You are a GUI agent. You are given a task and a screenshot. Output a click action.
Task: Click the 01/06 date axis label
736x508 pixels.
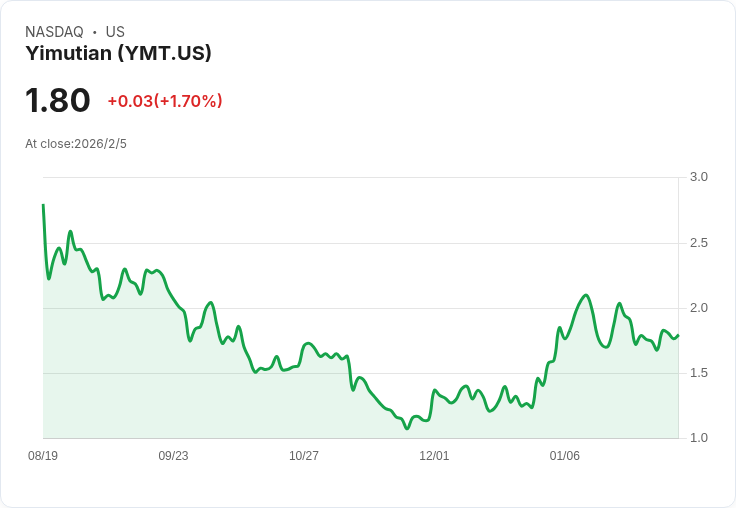pyautogui.click(x=565, y=455)
